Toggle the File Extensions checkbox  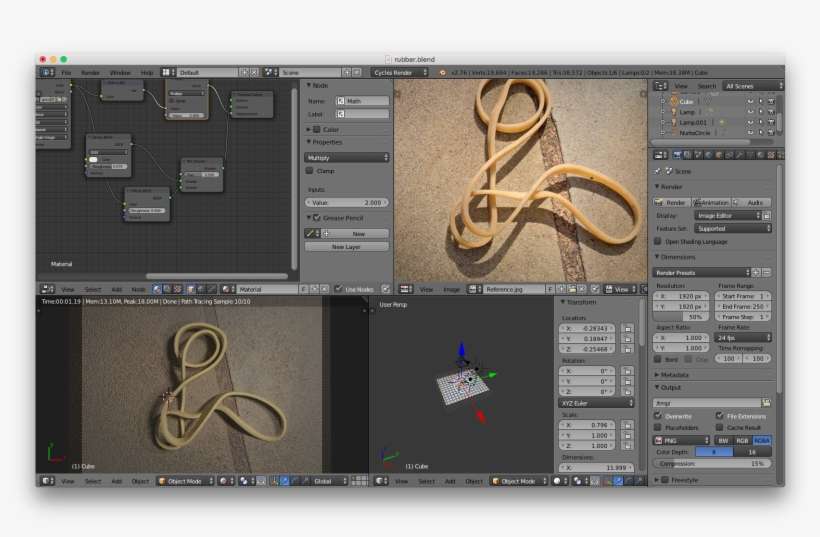[720, 416]
